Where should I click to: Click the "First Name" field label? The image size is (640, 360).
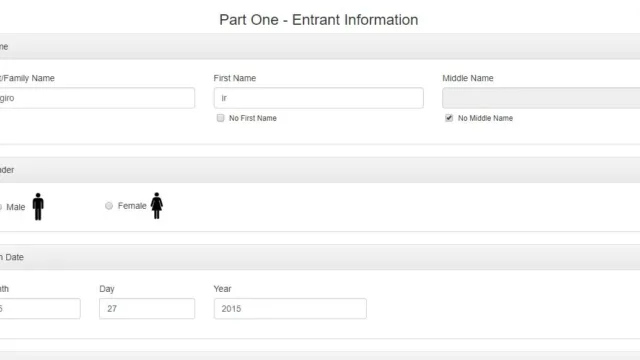click(235, 78)
